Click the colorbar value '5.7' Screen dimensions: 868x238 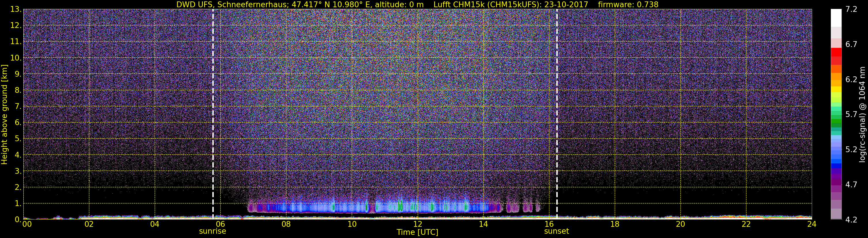851,115
